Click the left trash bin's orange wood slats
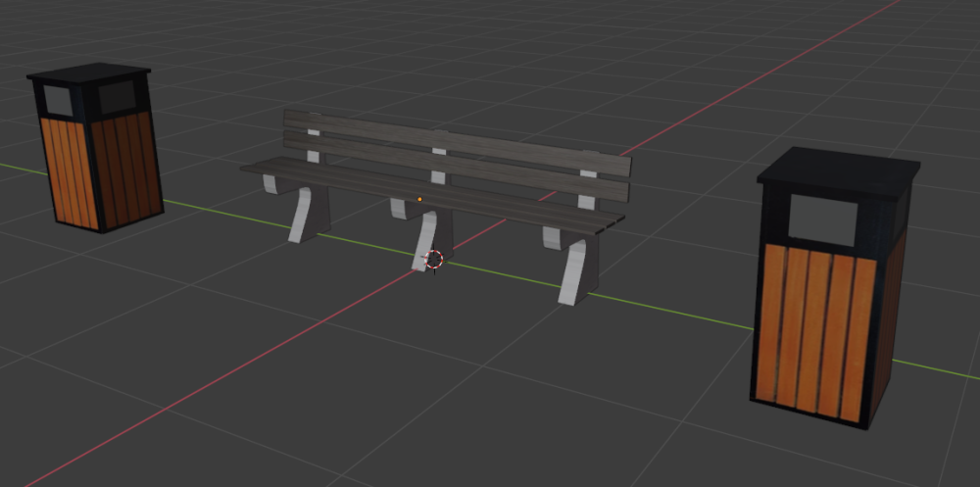This screenshot has height=487, width=980. pos(68,171)
